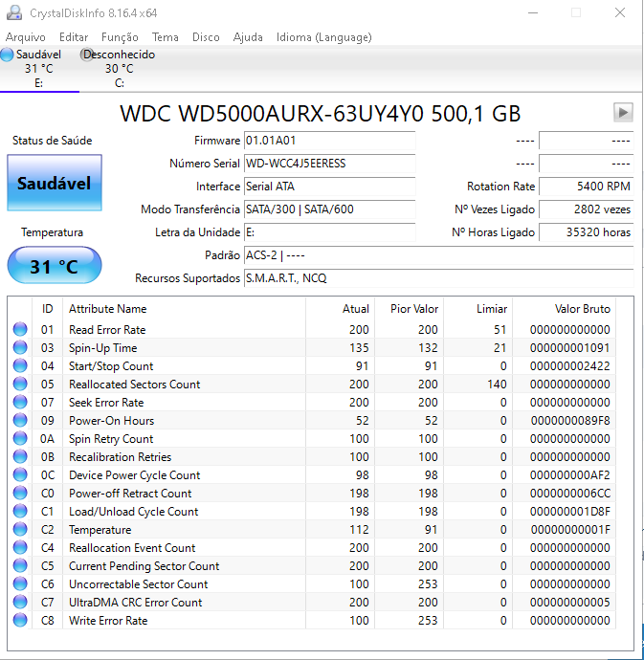Click status icon for Uncorrectable Sector Count
This screenshot has height=660, width=644.
[20, 583]
